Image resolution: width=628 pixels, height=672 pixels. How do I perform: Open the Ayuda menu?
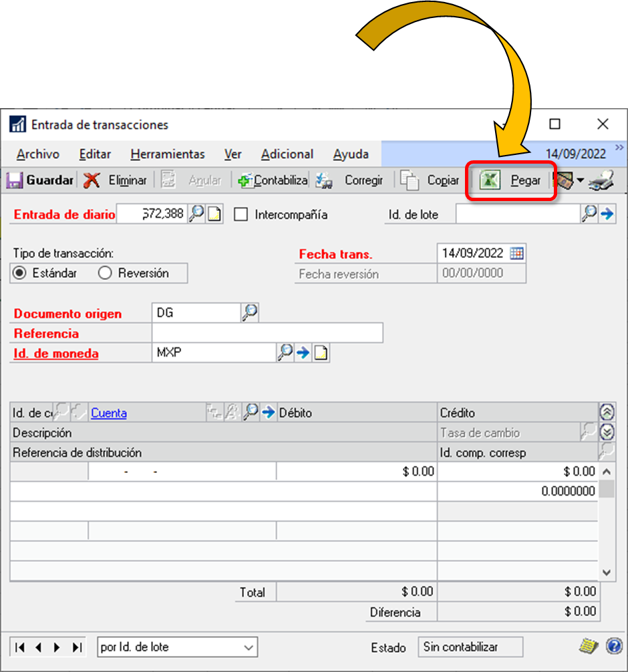click(351, 154)
